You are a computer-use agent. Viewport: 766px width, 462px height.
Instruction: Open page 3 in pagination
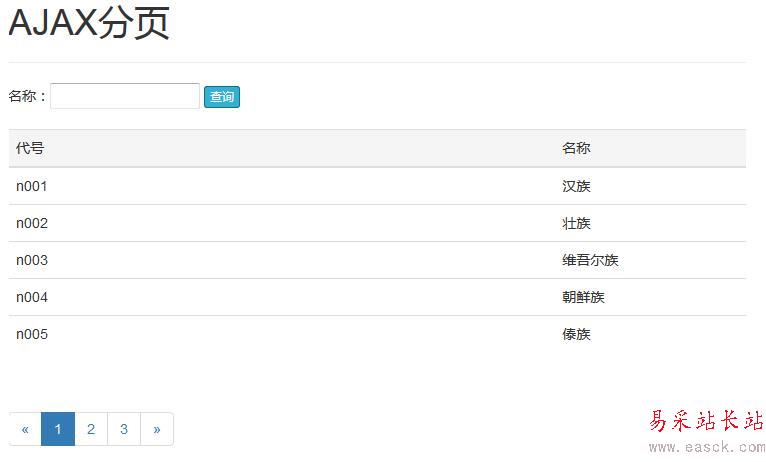pyautogui.click(x=124, y=429)
